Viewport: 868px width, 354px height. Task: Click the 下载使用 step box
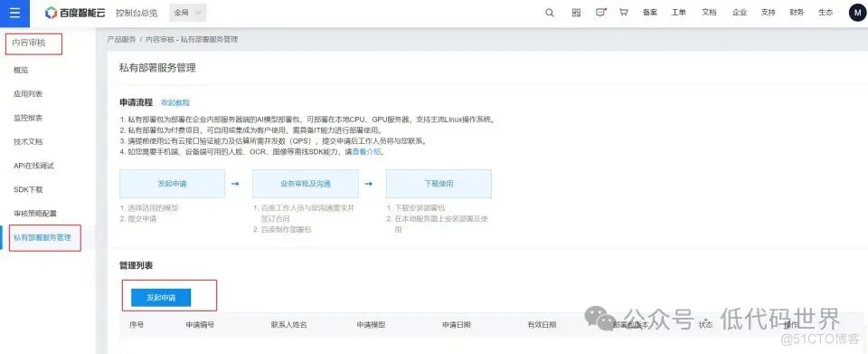(x=439, y=184)
